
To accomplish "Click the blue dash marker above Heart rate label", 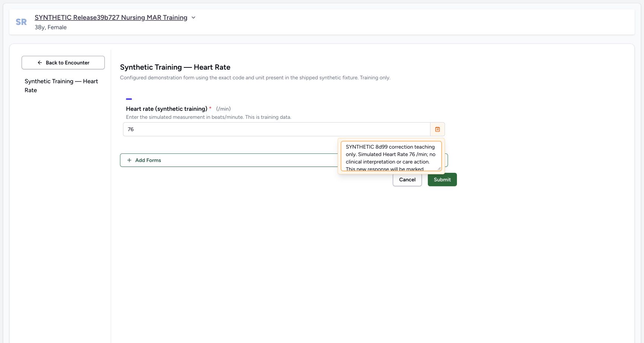I will point(129,99).
